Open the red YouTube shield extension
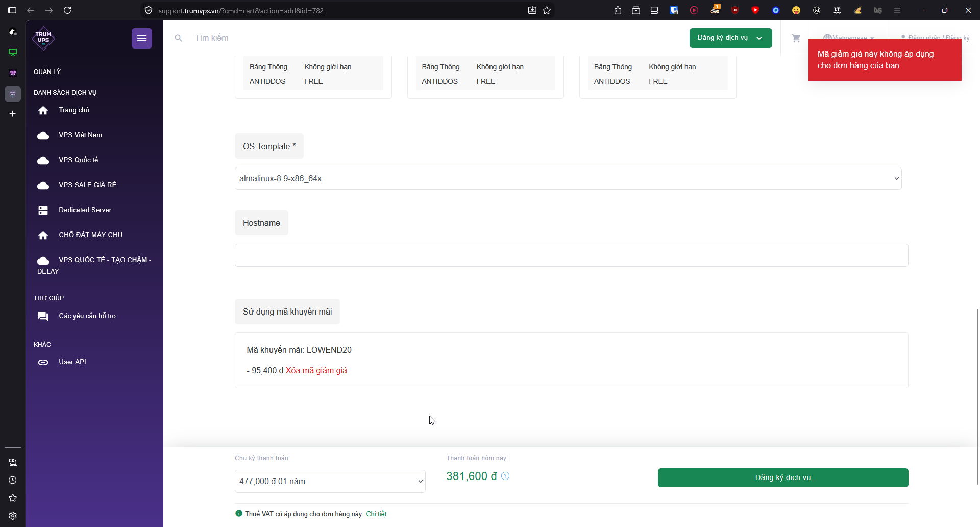 click(755, 10)
